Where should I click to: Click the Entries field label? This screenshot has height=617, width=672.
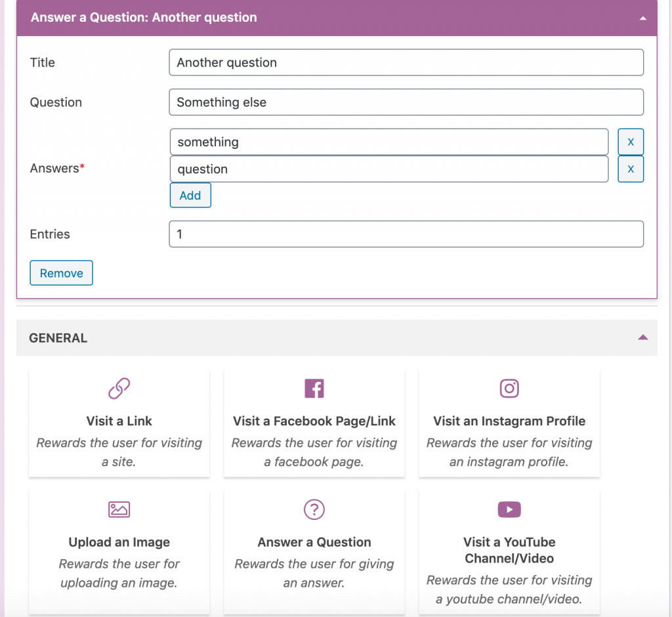click(x=50, y=234)
